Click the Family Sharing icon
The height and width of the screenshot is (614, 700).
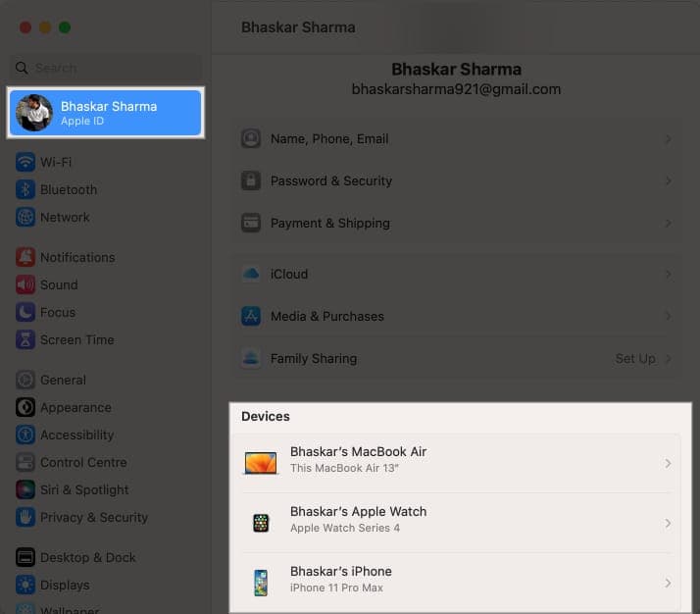click(251, 358)
